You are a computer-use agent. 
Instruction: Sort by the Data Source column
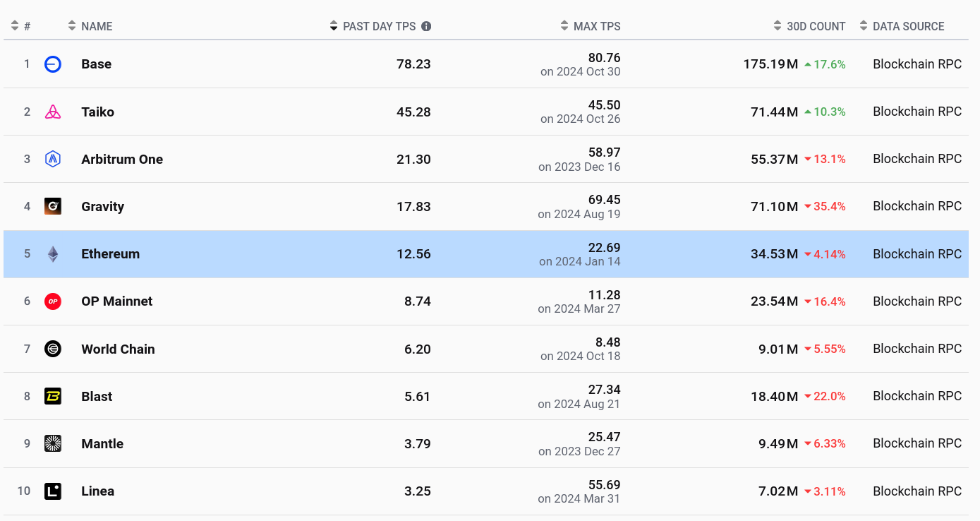tap(902, 26)
